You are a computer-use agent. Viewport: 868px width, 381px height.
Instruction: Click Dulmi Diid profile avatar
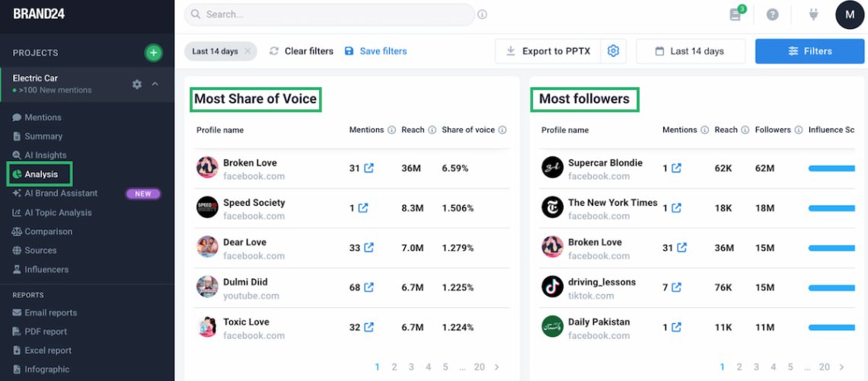(x=207, y=287)
